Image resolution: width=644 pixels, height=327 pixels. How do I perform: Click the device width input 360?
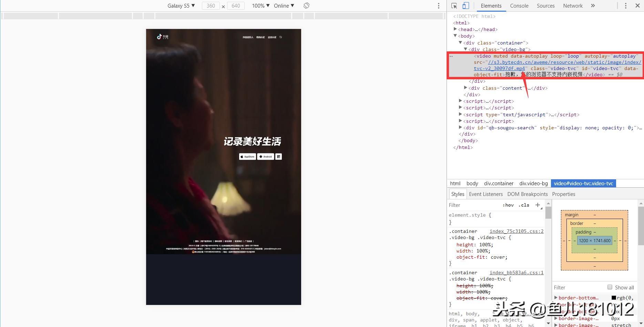[211, 6]
